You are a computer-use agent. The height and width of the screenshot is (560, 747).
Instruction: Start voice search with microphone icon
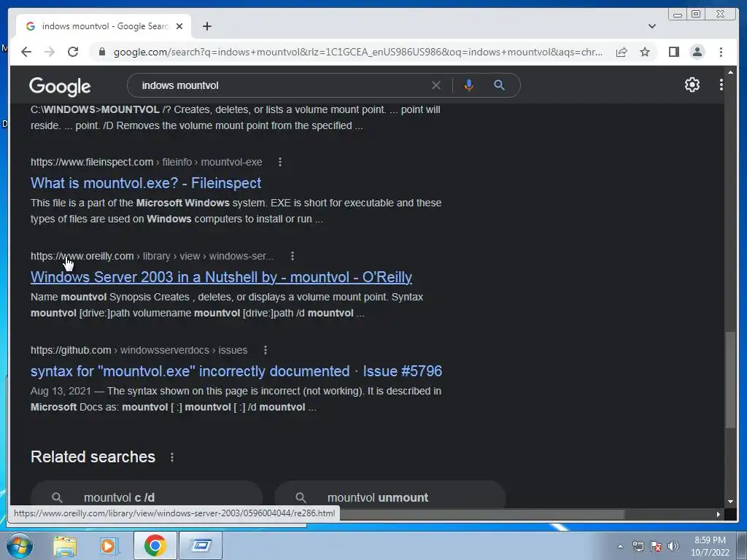point(469,85)
